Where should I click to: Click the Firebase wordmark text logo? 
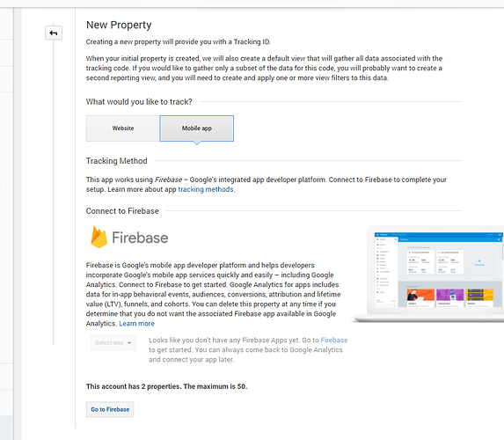140,238
